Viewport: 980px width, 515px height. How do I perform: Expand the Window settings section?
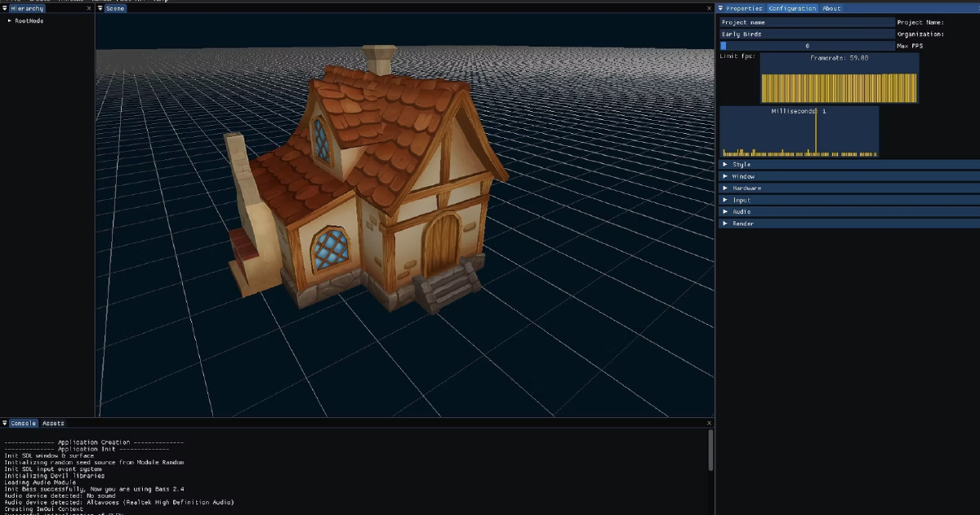[849, 176]
